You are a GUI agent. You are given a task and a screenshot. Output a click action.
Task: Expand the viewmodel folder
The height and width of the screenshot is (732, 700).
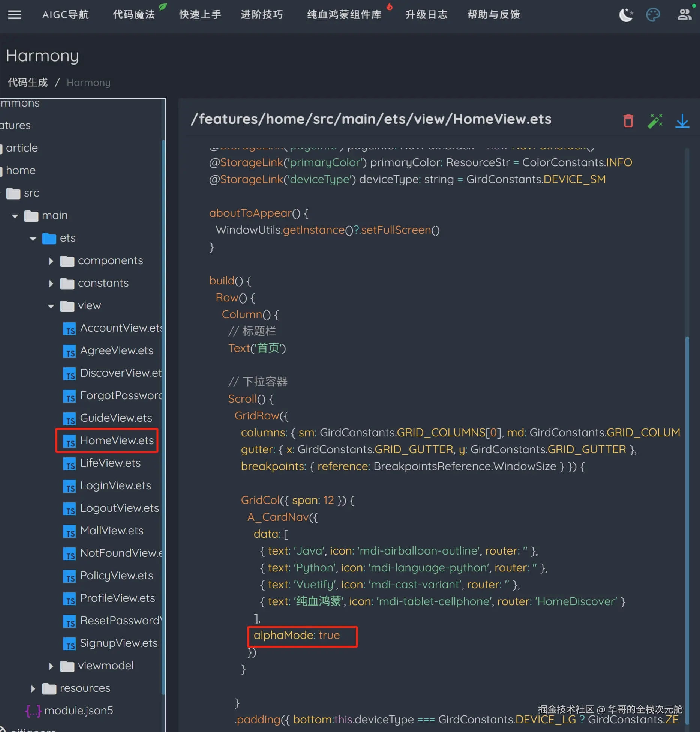pyautogui.click(x=51, y=666)
